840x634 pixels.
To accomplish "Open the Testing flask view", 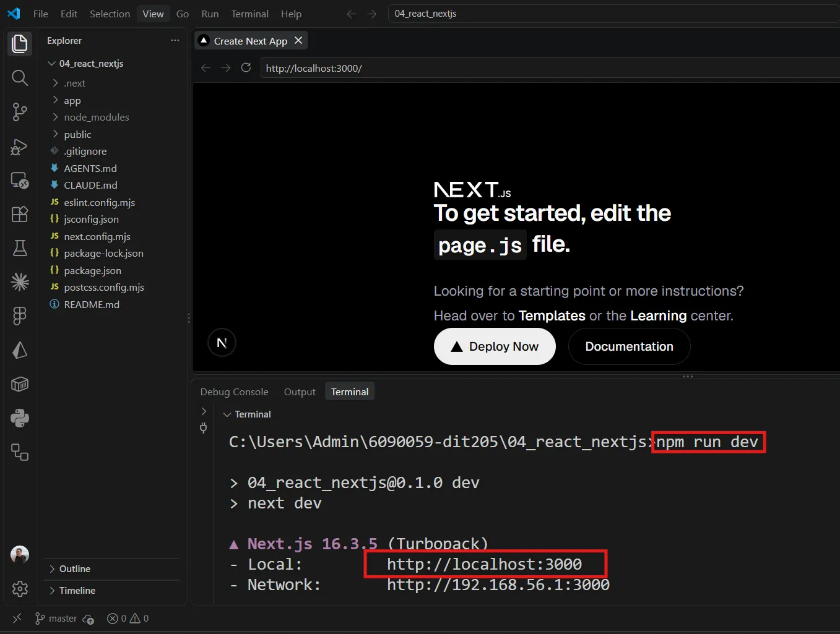I will pos(20,248).
